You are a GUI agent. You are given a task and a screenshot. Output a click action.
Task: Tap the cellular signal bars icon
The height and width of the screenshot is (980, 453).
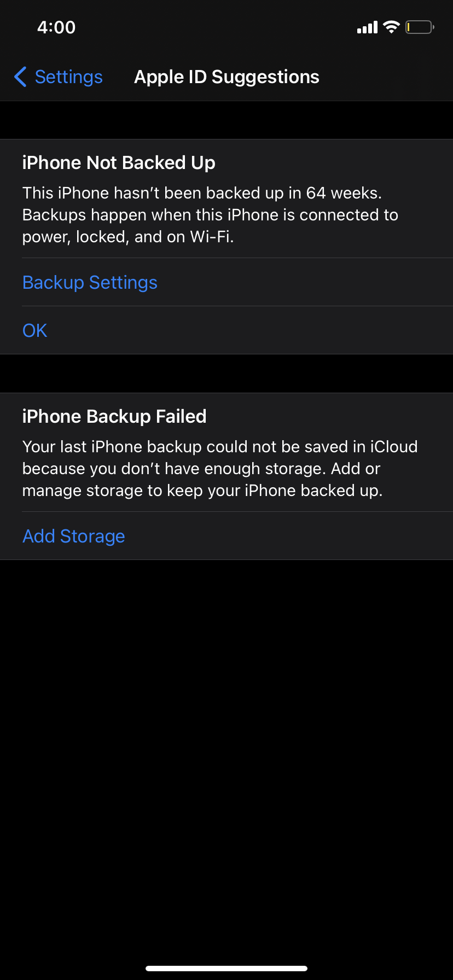coord(367,27)
